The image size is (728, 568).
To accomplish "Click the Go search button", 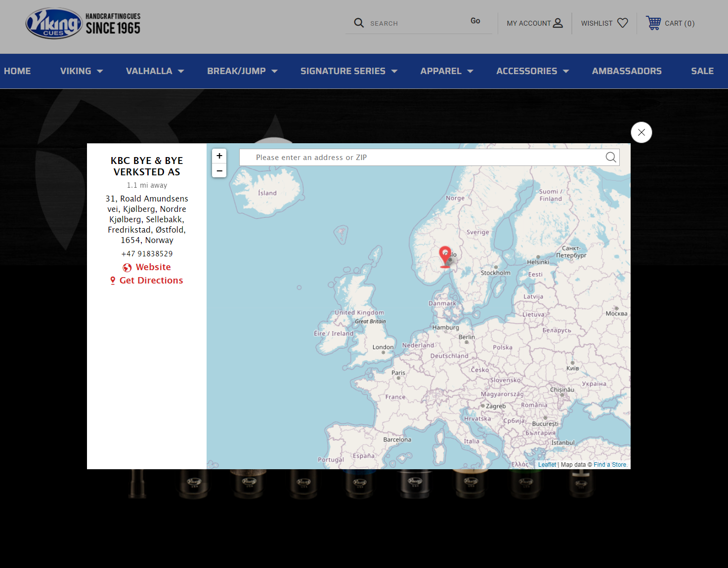I will pos(475,21).
